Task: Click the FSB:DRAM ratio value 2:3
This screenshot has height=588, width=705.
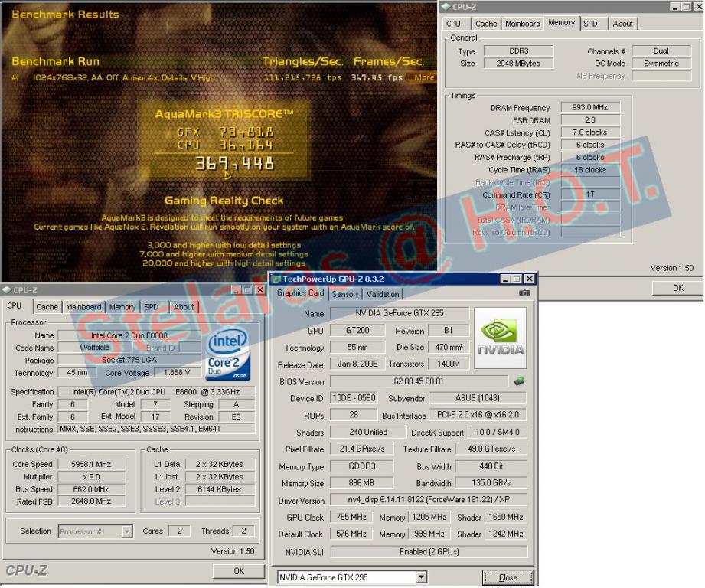Action: coord(590,119)
